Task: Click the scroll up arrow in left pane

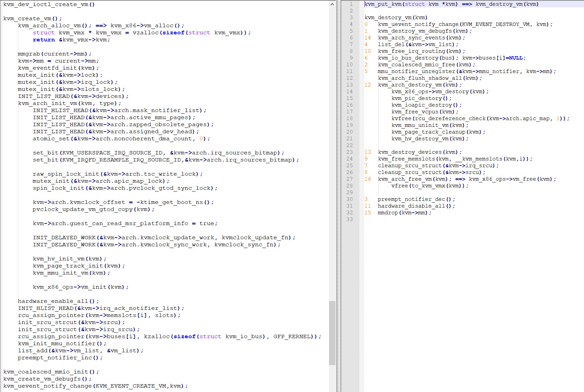Action: (x=332, y=4)
